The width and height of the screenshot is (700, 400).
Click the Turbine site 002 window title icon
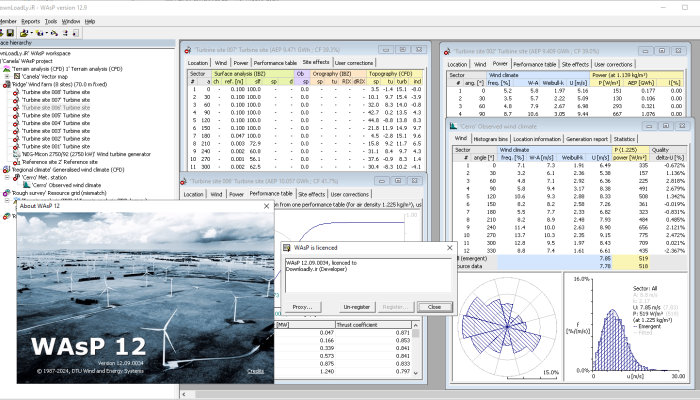click(x=447, y=51)
